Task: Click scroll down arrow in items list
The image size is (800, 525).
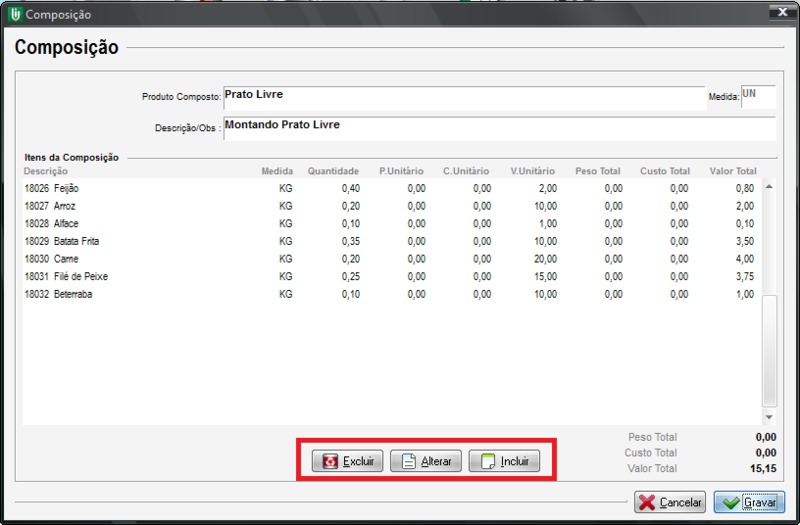Action: (x=768, y=416)
